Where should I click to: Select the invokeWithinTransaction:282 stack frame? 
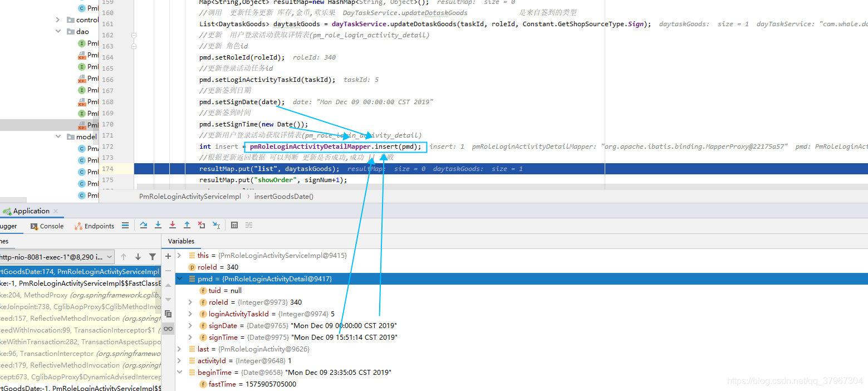coord(80,341)
